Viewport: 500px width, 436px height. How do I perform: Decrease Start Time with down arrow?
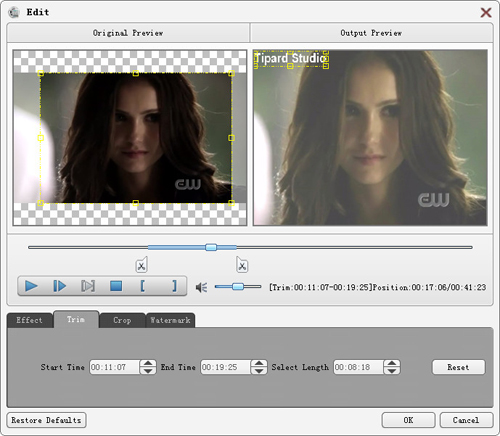click(x=148, y=371)
